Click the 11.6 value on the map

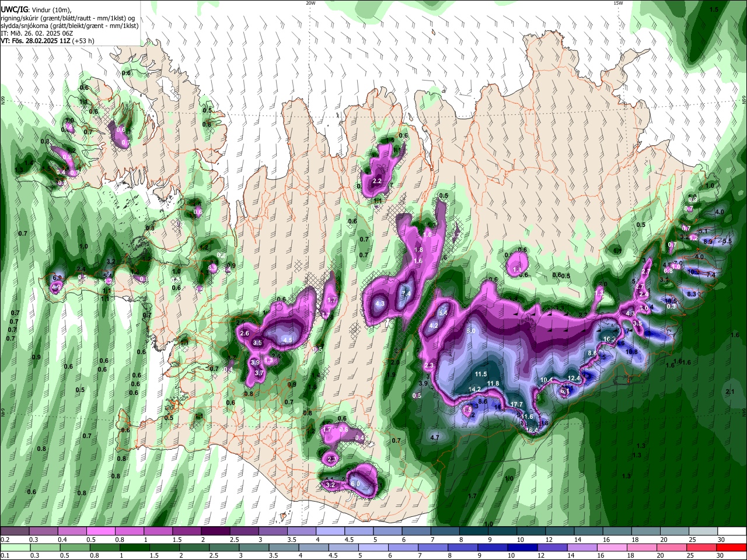(x=527, y=416)
